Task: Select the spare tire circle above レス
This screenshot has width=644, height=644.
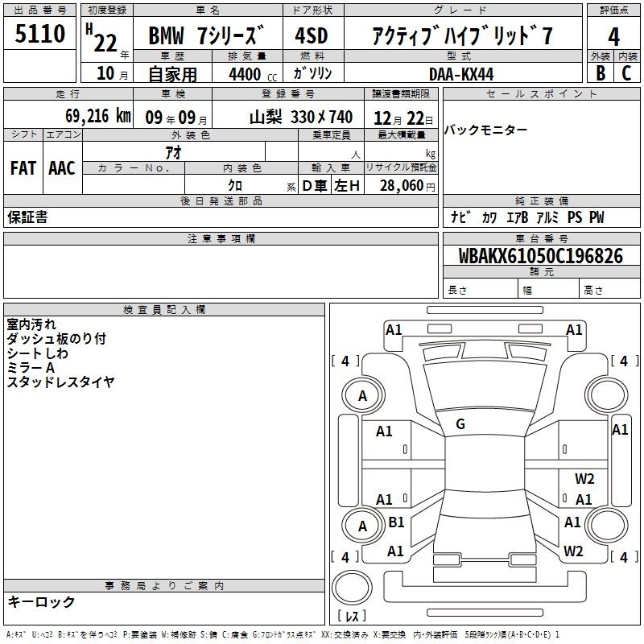Action: click(x=351, y=588)
